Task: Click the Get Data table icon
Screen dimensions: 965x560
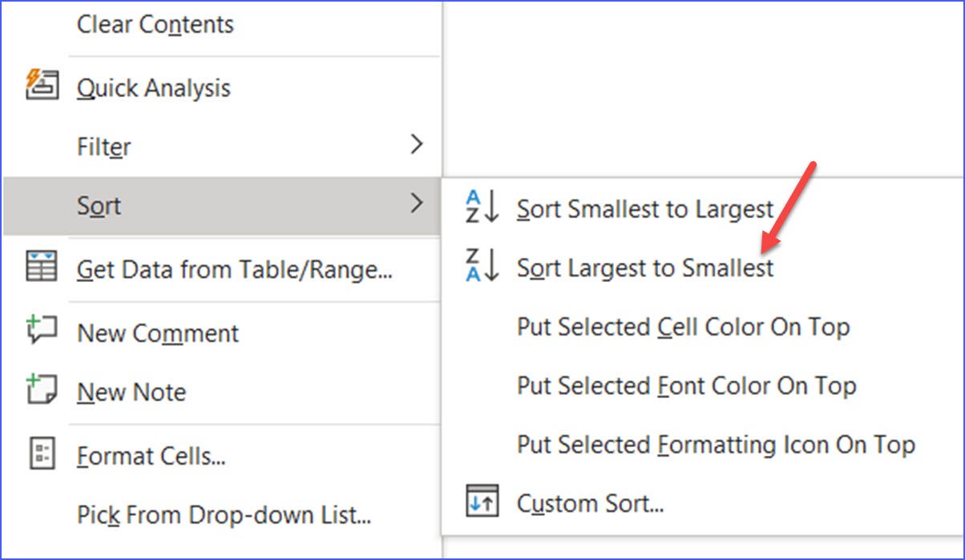Action: (x=42, y=267)
